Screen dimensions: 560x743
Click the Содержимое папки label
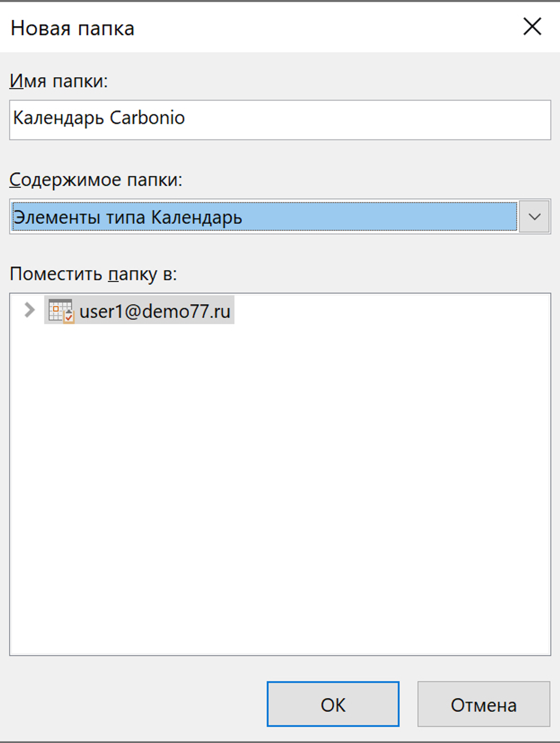pyautogui.click(x=96, y=180)
